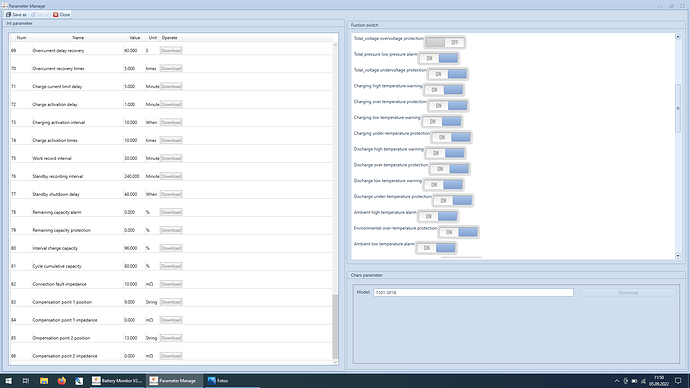Viewport: 690px width, 388px height.
Task: Download Overcurrent recovery times parameter
Action: tap(171, 69)
